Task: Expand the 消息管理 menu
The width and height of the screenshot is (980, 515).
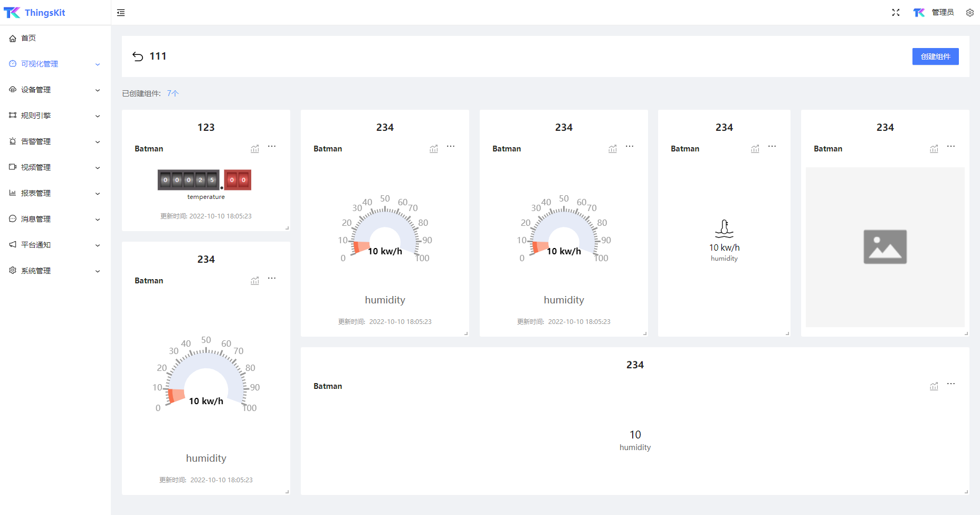Action: 55,219
